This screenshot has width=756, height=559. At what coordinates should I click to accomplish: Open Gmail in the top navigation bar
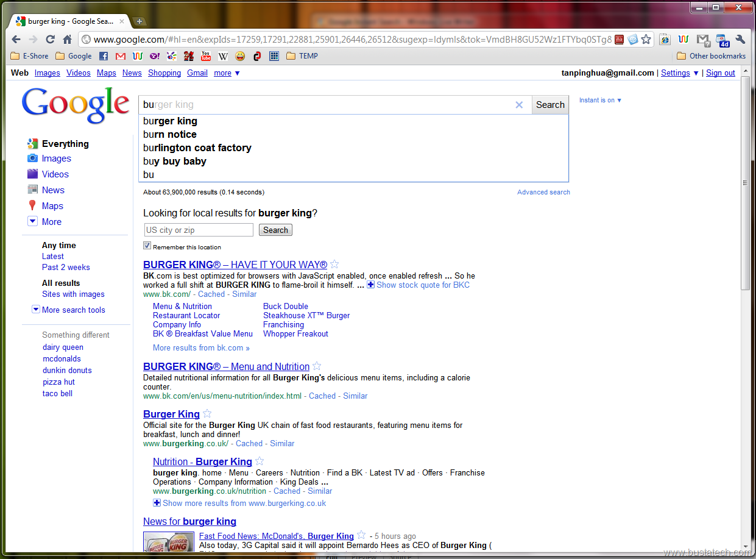pos(197,73)
